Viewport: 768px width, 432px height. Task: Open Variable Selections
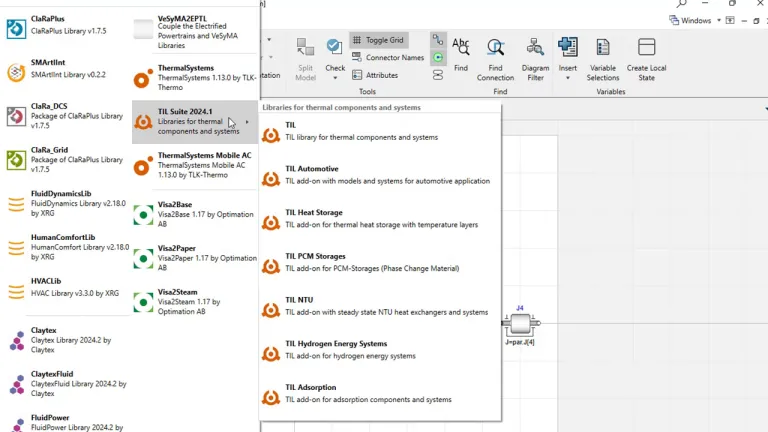point(603,59)
